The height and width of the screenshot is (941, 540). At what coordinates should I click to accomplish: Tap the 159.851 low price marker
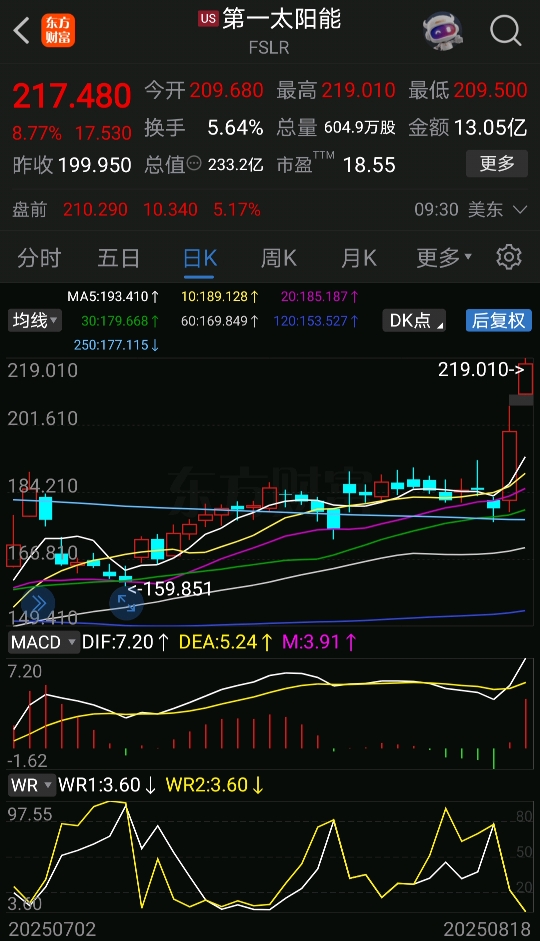pos(170,589)
